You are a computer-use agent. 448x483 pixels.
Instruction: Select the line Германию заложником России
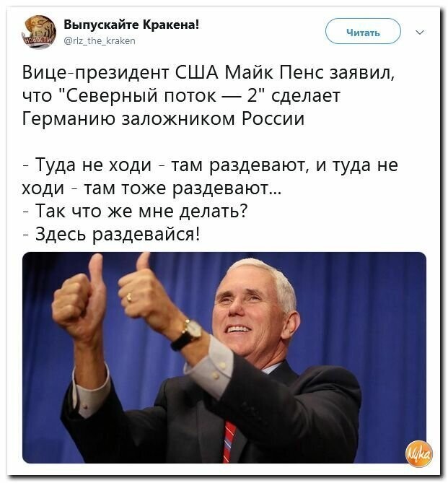[x=164, y=118]
